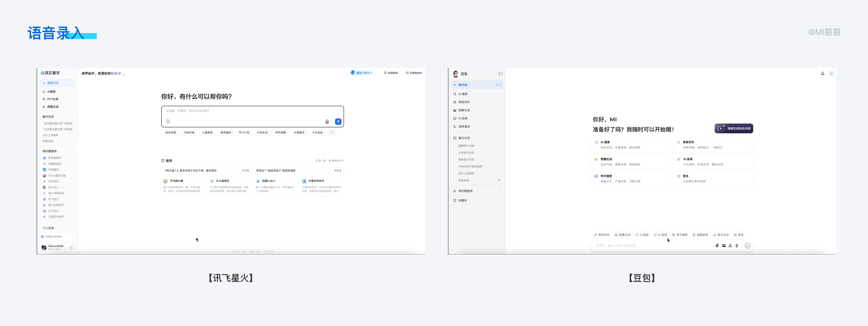868x326 pixels.
Task: Collapse the 聊天历史 section in 讯飞星火
Action: (x=72, y=117)
